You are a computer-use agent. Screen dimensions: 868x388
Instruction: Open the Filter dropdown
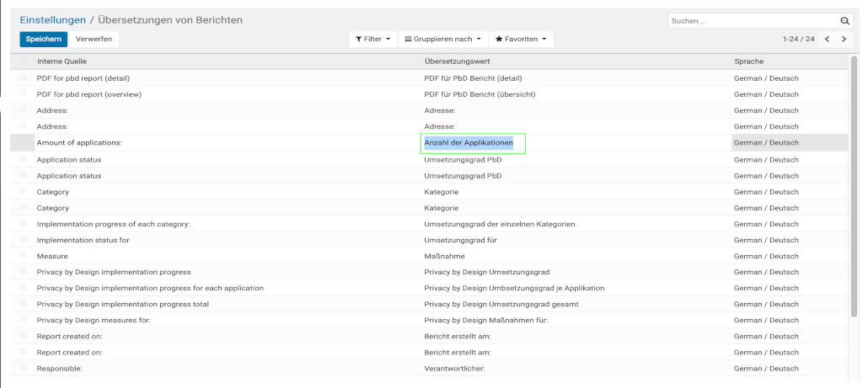click(372, 39)
